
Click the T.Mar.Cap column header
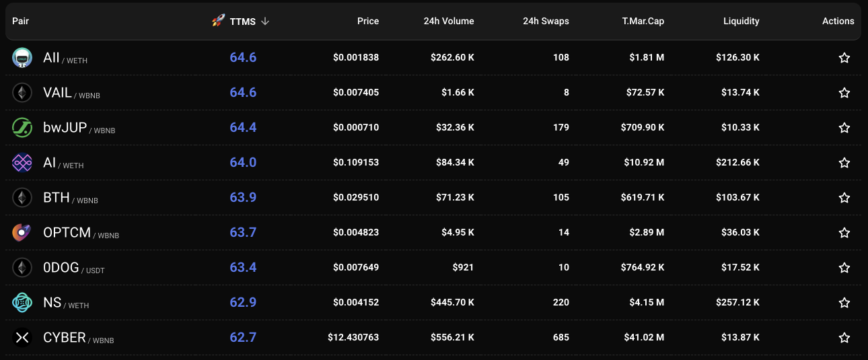coord(643,21)
